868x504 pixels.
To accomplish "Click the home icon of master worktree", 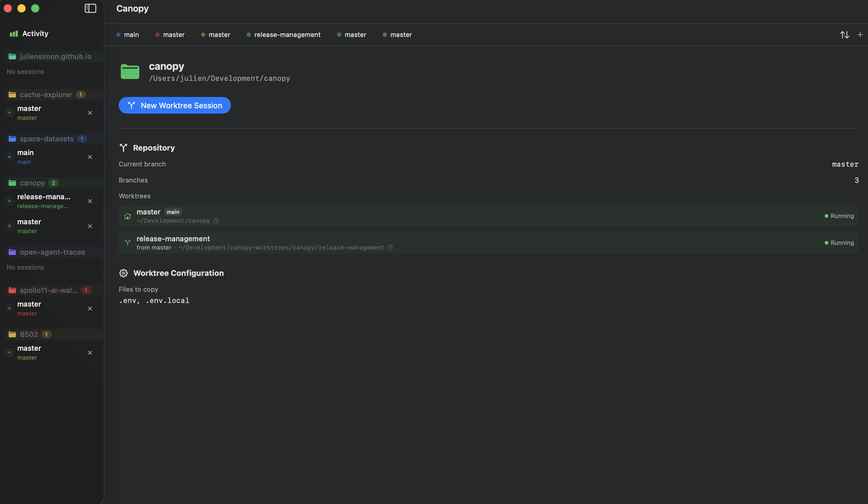I will click(x=127, y=216).
